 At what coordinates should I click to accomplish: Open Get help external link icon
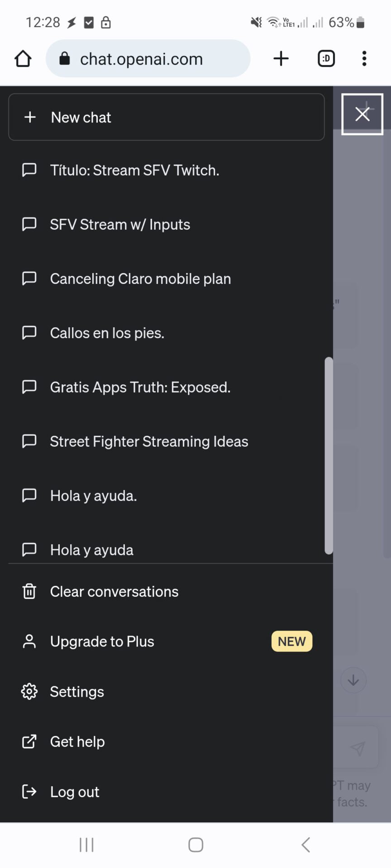click(29, 741)
